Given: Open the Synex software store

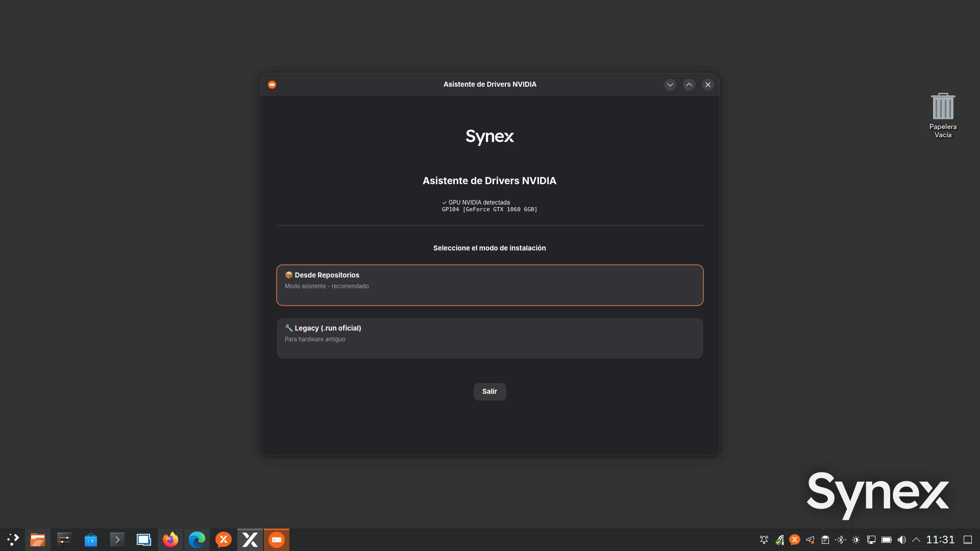Looking at the screenshot, I should 90,539.
